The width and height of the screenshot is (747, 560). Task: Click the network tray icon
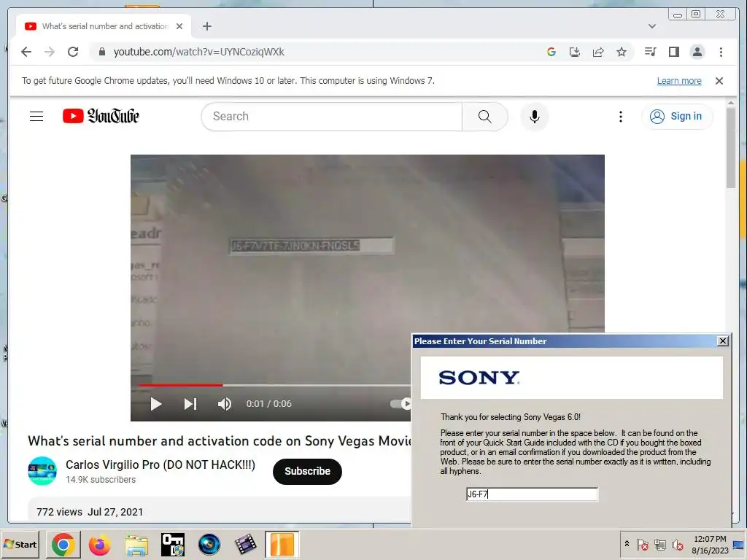tap(659, 545)
